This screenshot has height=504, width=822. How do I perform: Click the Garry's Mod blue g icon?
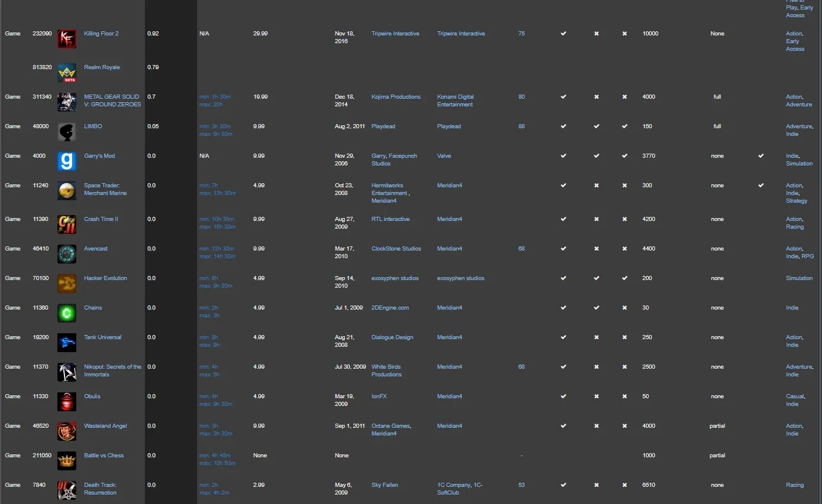67,161
